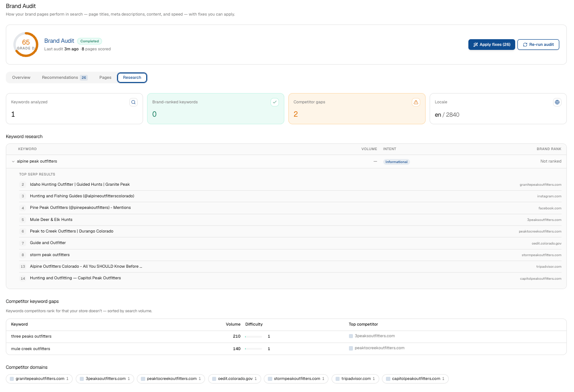Open Pine Peak Outfitters Mentions result
Image resolution: width=574 pixels, height=392 pixels.
[x=80, y=208]
